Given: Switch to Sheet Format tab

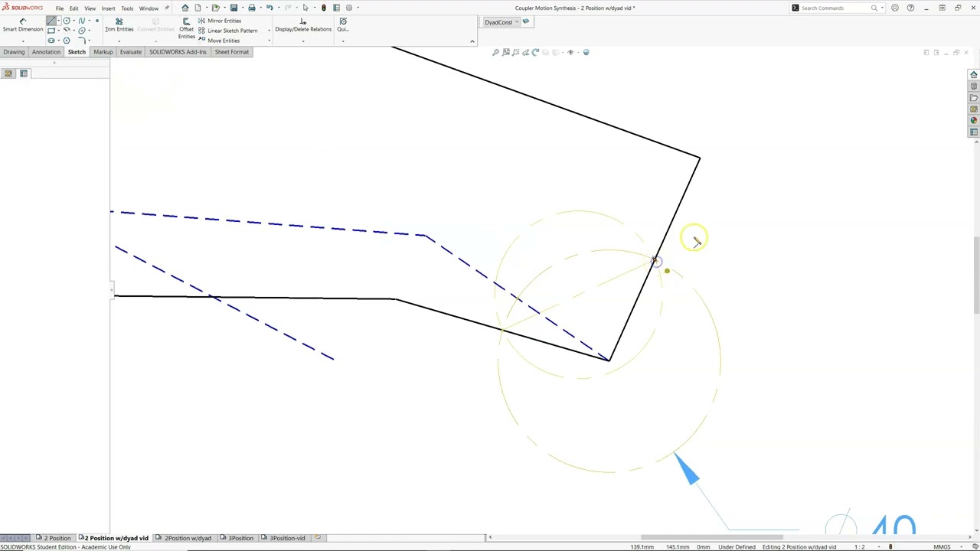Looking at the screenshot, I should (231, 52).
